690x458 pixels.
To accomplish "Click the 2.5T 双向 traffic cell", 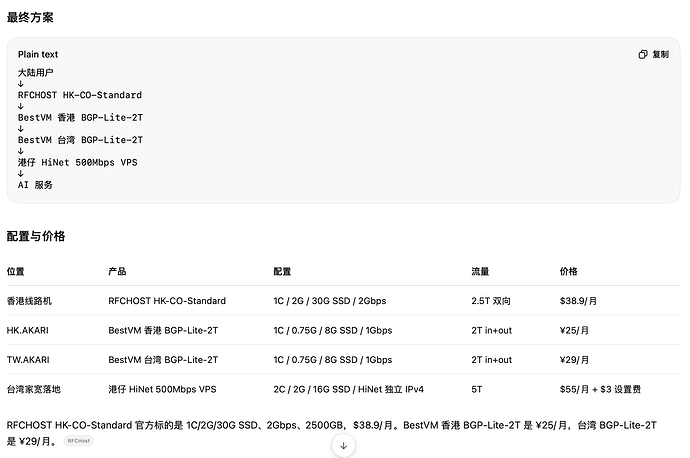I will 491,301.
